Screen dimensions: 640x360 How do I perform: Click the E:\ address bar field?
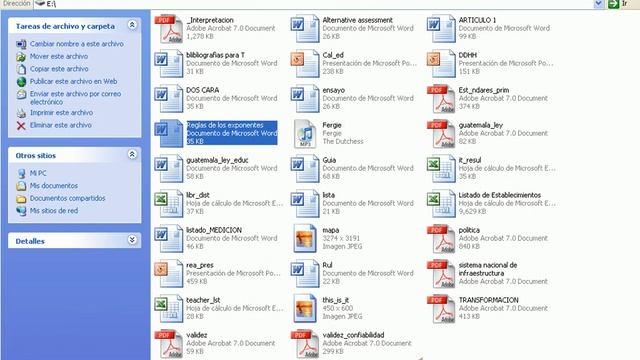point(313,4)
